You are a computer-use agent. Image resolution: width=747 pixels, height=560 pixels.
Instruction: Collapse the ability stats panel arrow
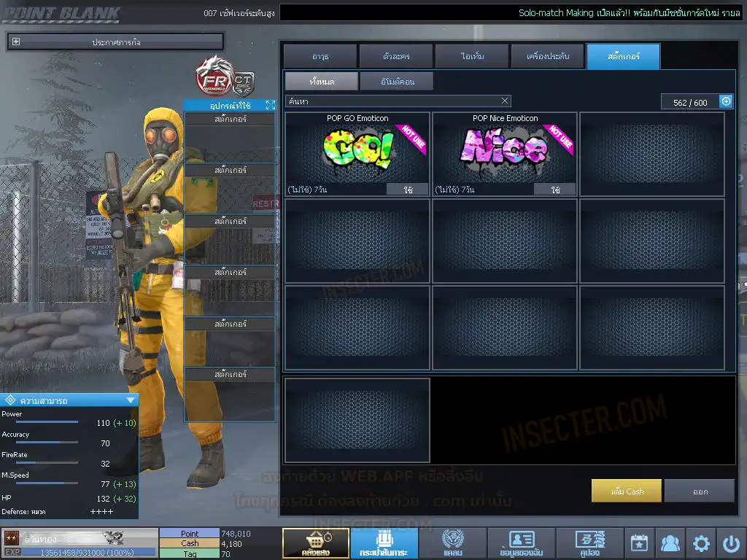pos(131,400)
